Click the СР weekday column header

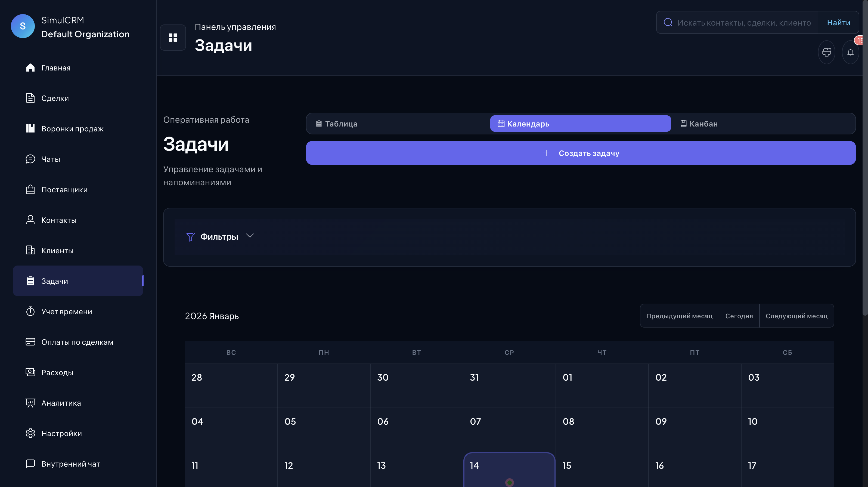509,353
